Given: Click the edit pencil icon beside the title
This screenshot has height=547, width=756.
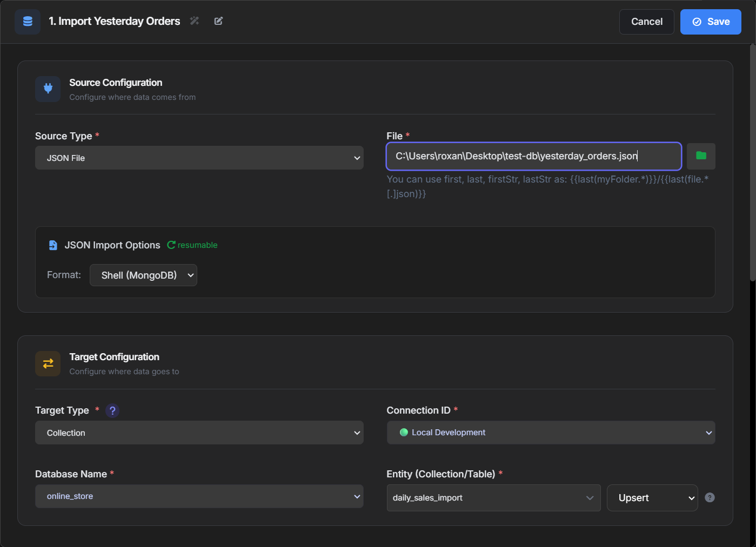Looking at the screenshot, I should point(218,21).
